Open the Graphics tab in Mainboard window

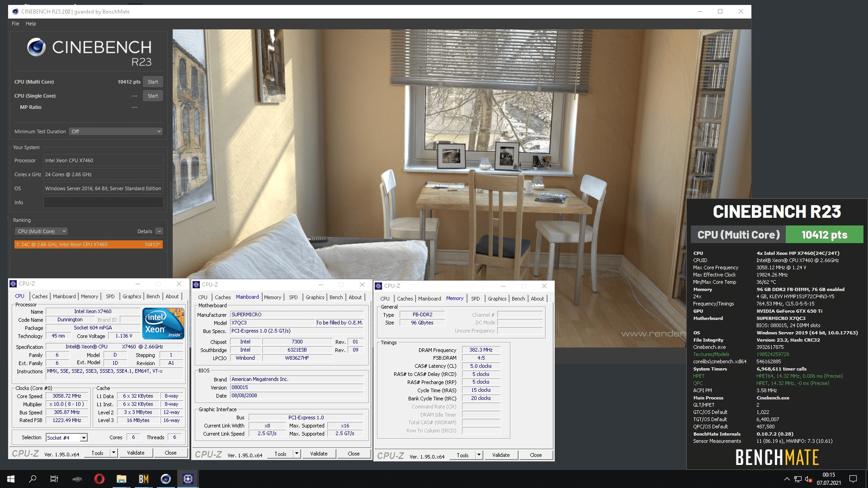click(315, 297)
